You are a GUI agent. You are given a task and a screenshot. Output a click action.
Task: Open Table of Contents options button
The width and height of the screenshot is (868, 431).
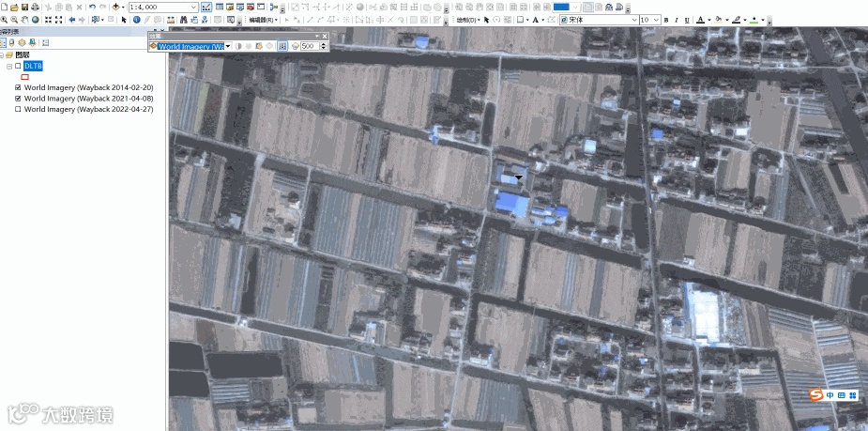pyautogui.click(x=45, y=42)
